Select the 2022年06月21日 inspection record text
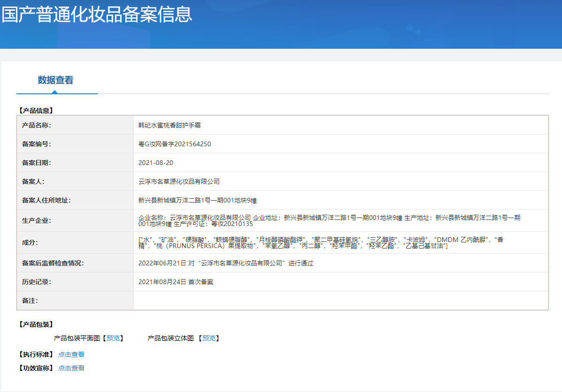 226,263
